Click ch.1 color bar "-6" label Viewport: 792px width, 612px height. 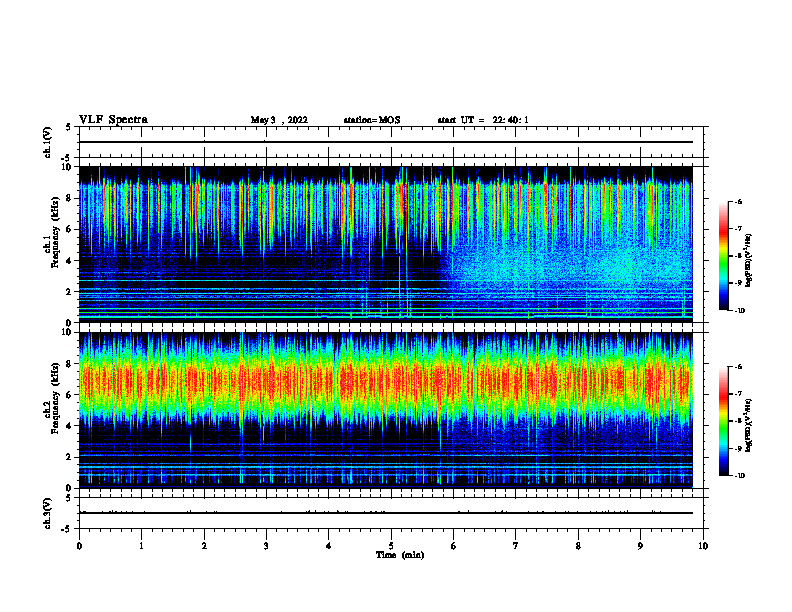(x=738, y=201)
